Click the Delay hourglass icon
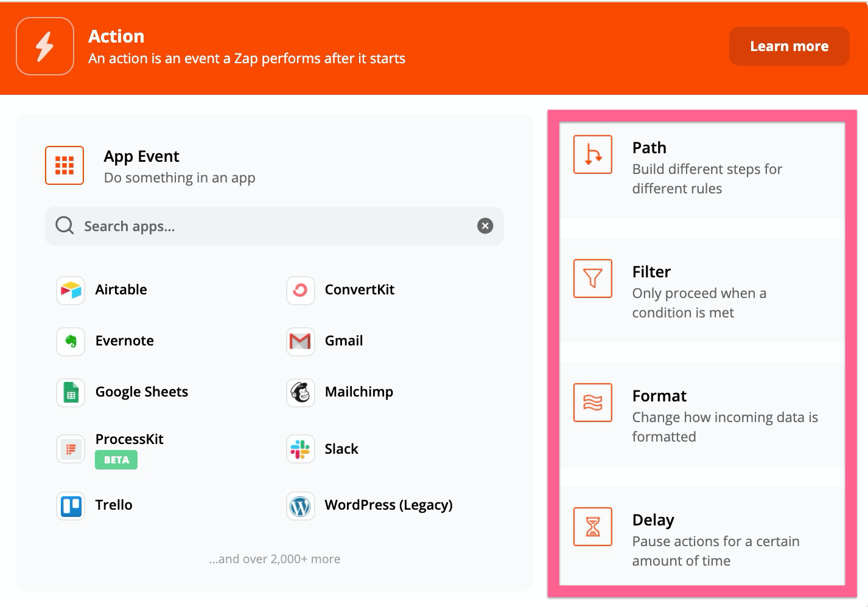This screenshot has height=607, width=868. coord(593,527)
